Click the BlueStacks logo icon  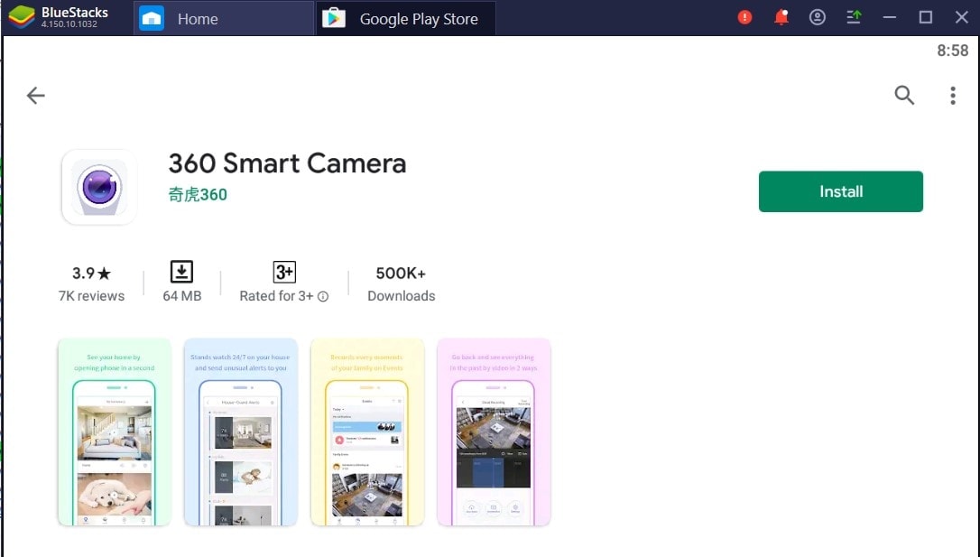(x=22, y=17)
